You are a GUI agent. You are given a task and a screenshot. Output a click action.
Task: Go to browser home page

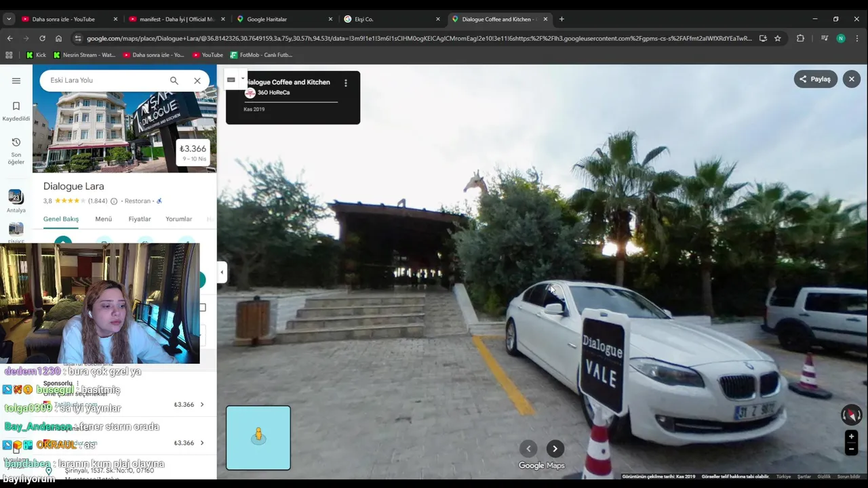pyautogui.click(x=58, y=39)
